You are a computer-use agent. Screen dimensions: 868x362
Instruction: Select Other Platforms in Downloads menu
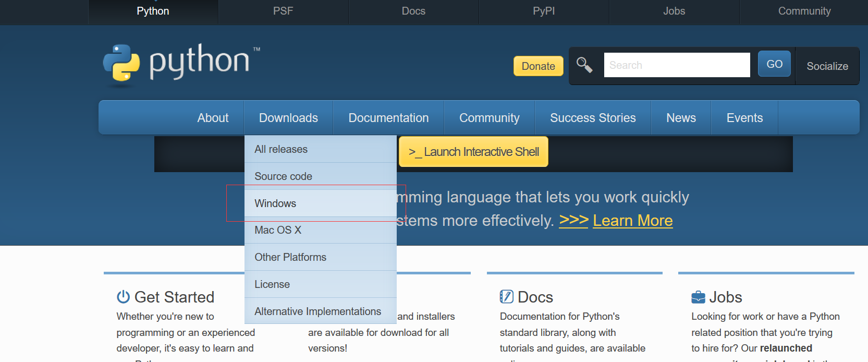[x=321, y=257]
